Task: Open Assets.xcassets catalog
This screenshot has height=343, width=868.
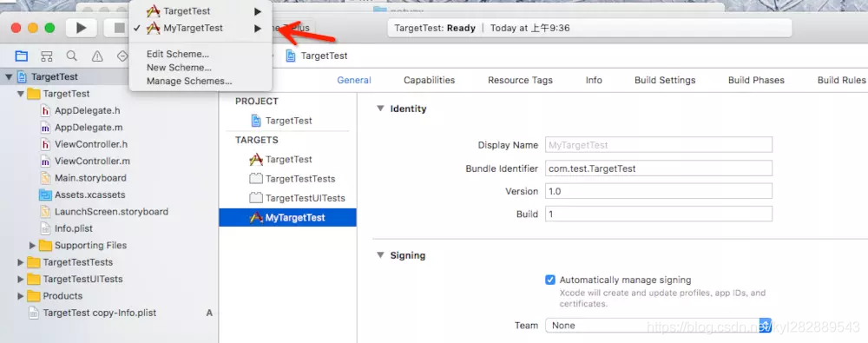Action: pyautogui.click(x=89, y=195)
